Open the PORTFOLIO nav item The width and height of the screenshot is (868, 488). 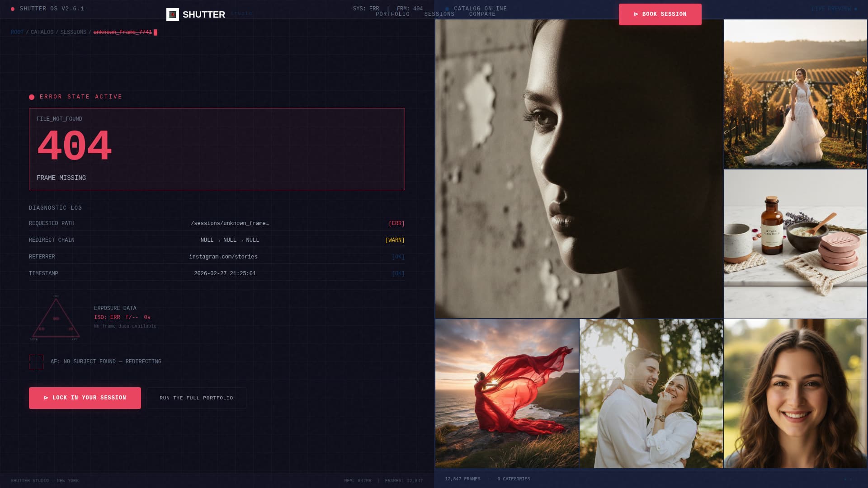click(392, 14)
